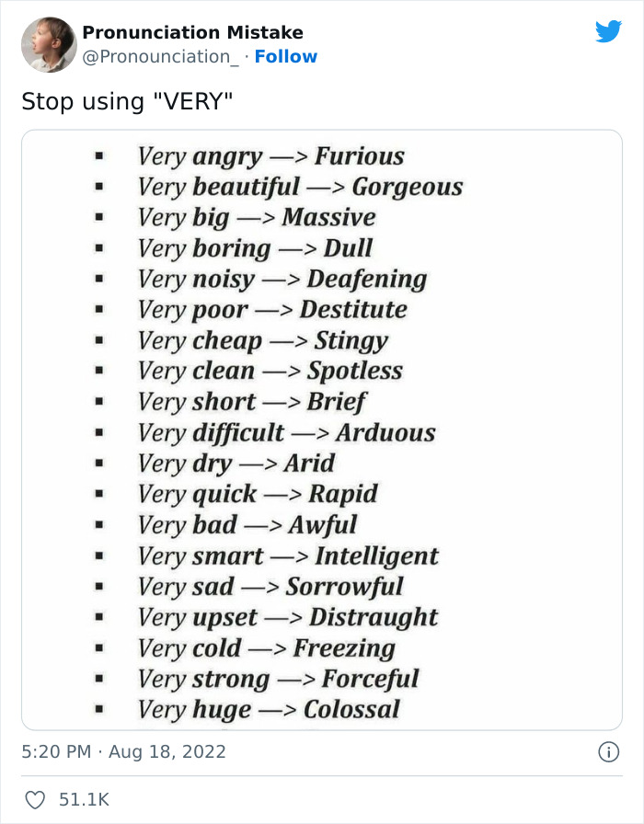Click the "Very upset —> Distraught" line
The height and width of the screenshot is (824, 644).
click(x=288, y=617)
